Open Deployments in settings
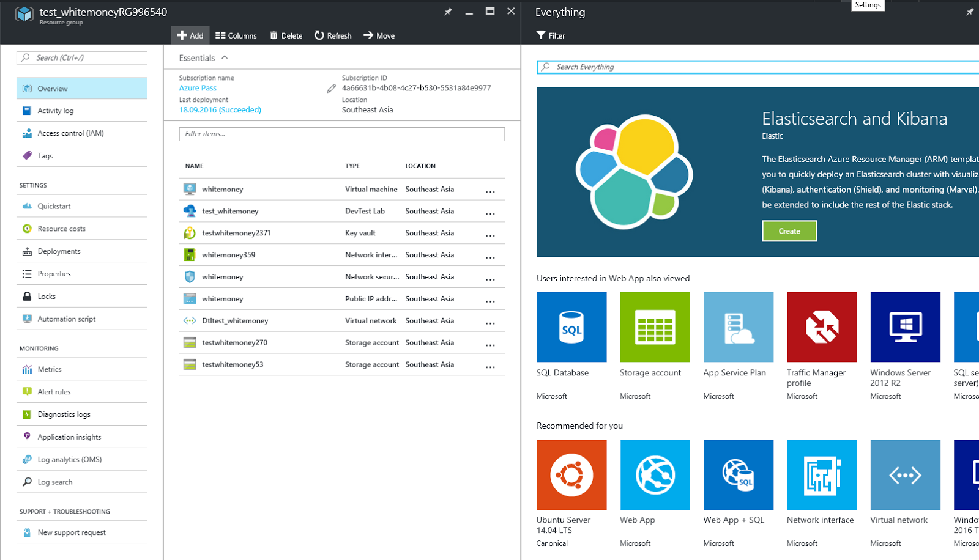Image resolution: width=979 pixels, height=560 pixels. [82, 251]
